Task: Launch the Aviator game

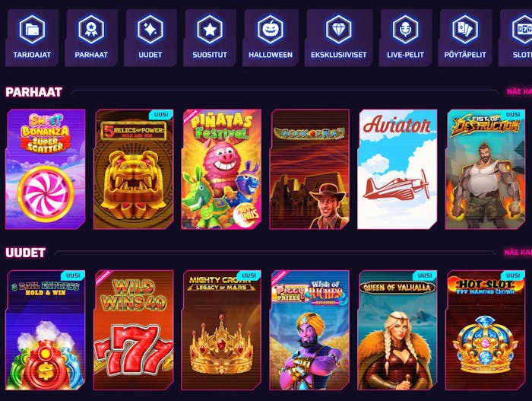Action: tap(397, 169)
